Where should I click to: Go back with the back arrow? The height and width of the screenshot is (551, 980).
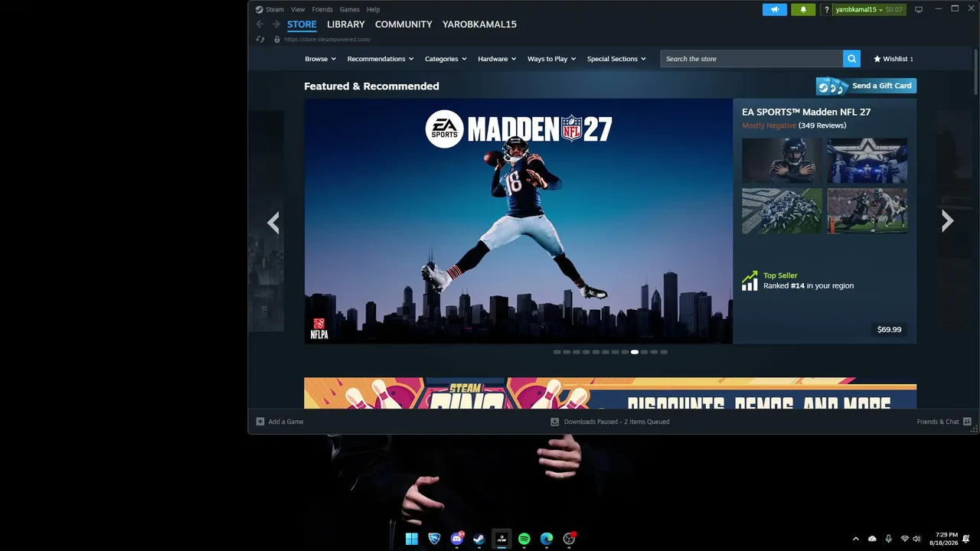coord(260,24)
